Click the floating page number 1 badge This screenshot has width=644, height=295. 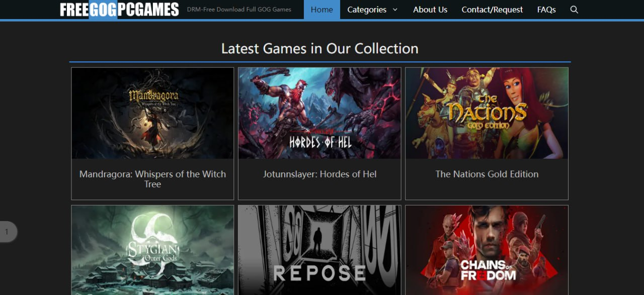tap(7, 232)
